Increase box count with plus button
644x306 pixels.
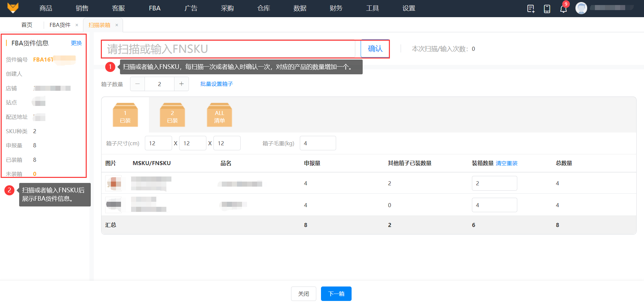click(182, 84)
